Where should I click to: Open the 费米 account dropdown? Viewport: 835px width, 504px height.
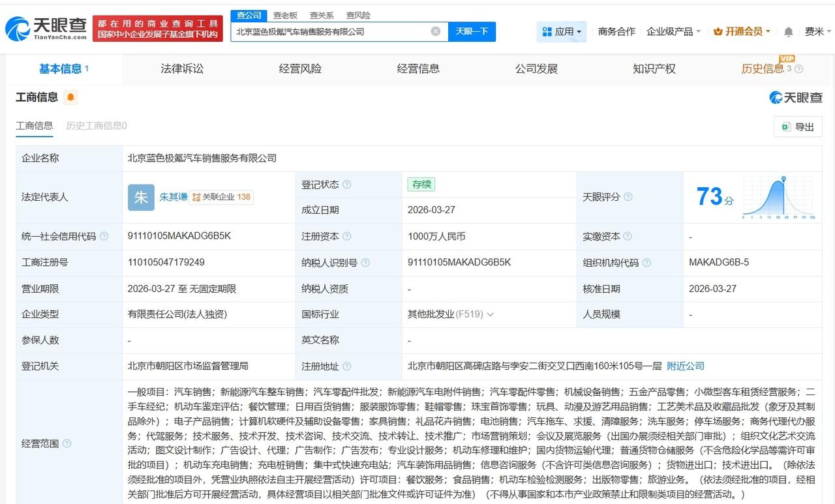pos(817,31)
